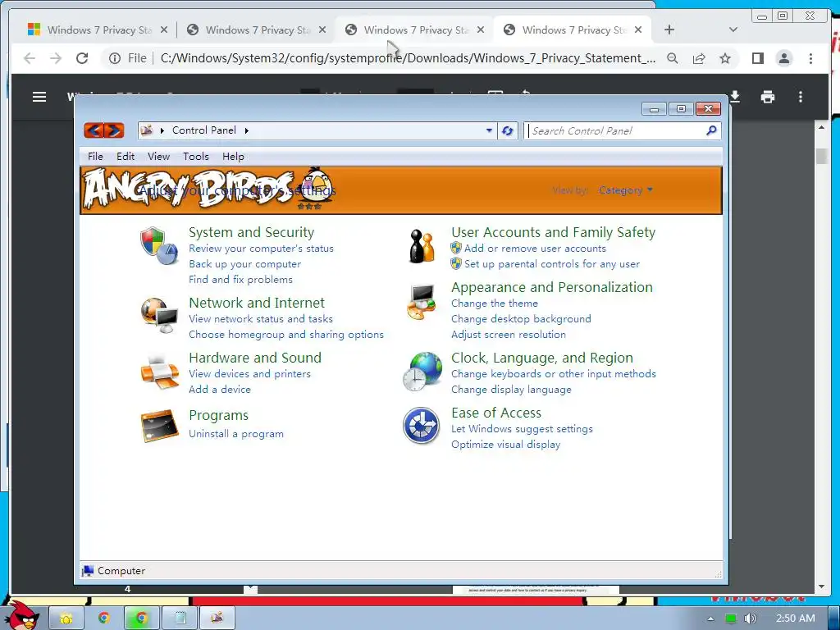
Task: Expand the View by Category dropdown
Action: tap(626, 190)
